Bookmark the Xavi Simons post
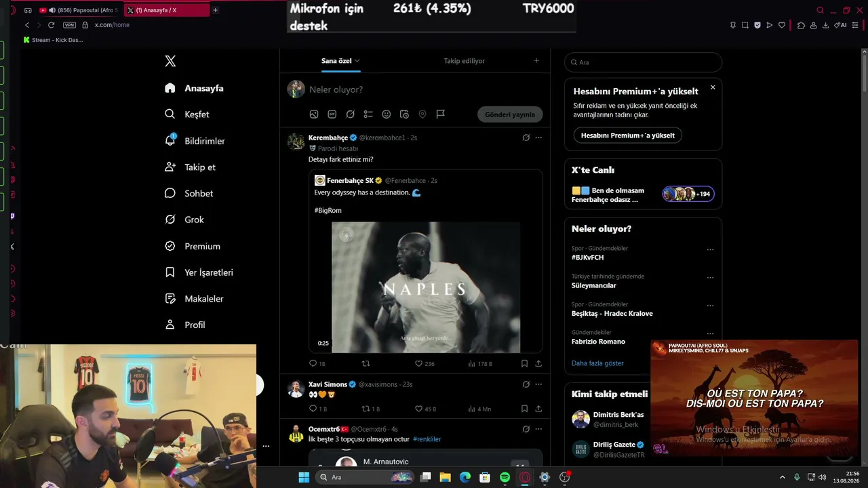The image size is (868, 488). click(x=524, y=409)
